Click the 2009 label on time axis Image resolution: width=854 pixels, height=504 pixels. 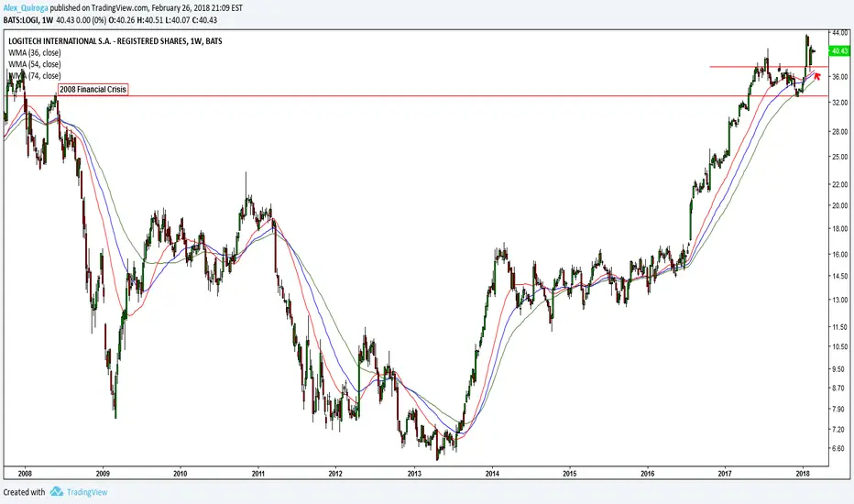coord(103,474)
